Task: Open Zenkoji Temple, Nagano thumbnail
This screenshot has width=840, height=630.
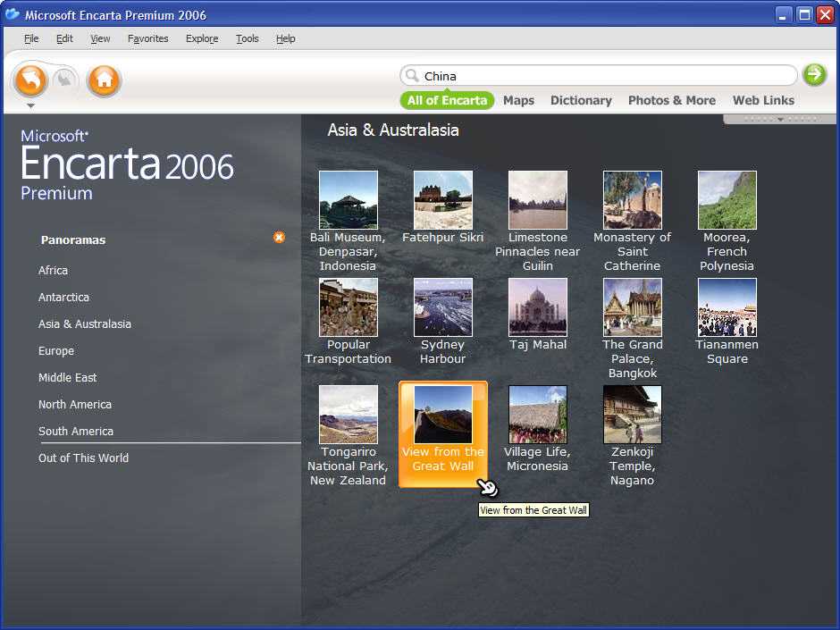Action: (633, 415)
